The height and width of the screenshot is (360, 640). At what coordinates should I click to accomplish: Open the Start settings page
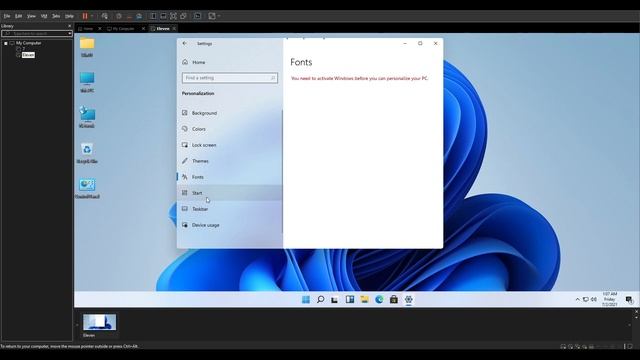coord(229,193)
